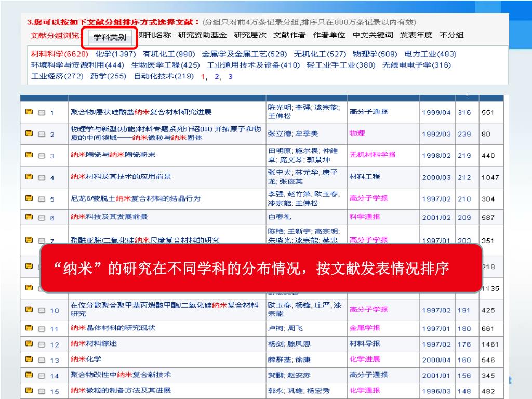Tick the checkbox for result 12
Viewport: 532px width, 399px height.
tap(42, 344)
